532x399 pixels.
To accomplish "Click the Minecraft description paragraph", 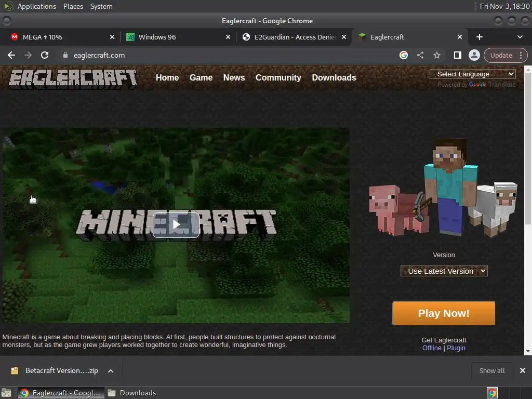I will [x=169, y=341].
